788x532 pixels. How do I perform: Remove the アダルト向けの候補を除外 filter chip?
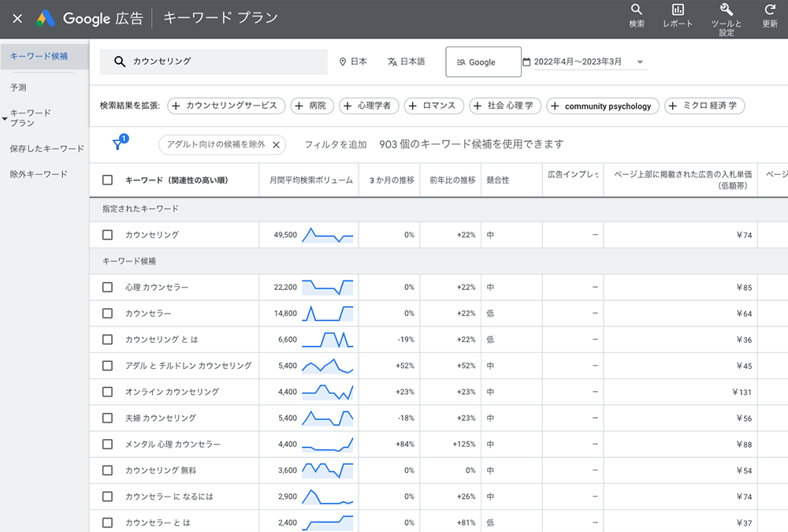point(276,145)
